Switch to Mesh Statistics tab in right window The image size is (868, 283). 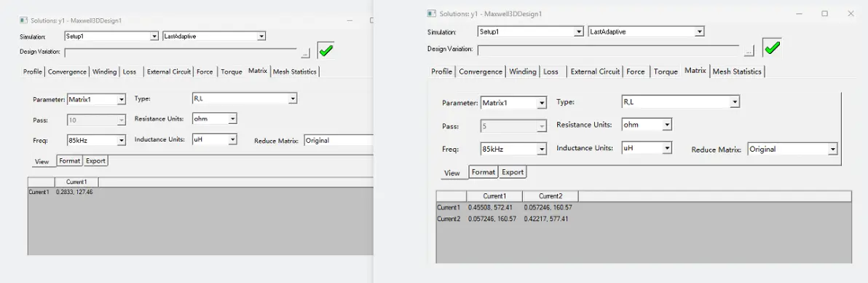[x=737, y=71]
